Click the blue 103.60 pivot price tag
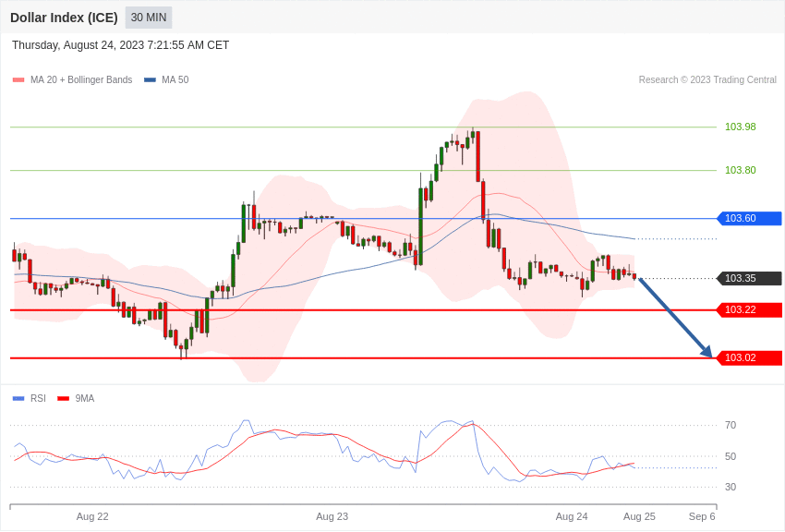785x532 pixels. [750, 218]
